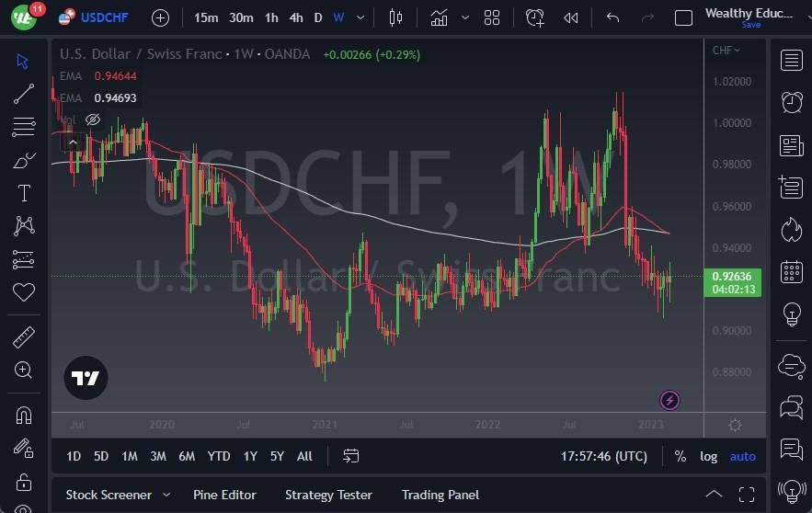Image resolution: width=812 pixels, height=513 pixels.
Task: Collapse the indicator legend arrow
Action: (x=73, y=142)
